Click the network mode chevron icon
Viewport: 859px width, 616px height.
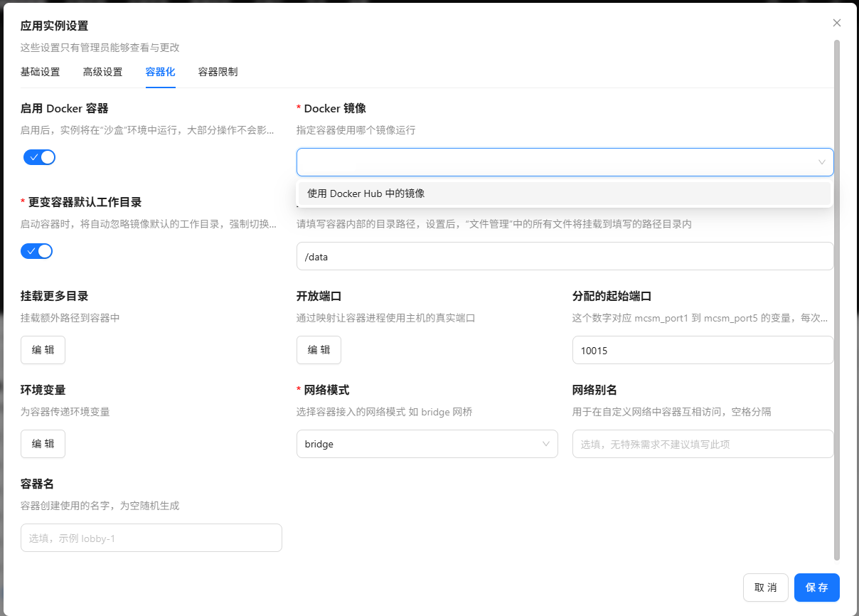pos(546,444)
